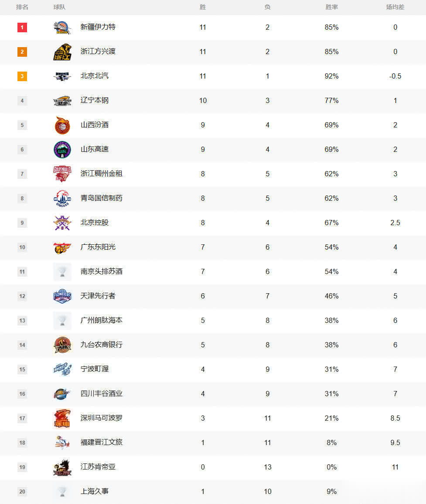Click the 天津先行者 Pioneers logo
This screenshot has width=426, height=504.
tap(62, 296)
